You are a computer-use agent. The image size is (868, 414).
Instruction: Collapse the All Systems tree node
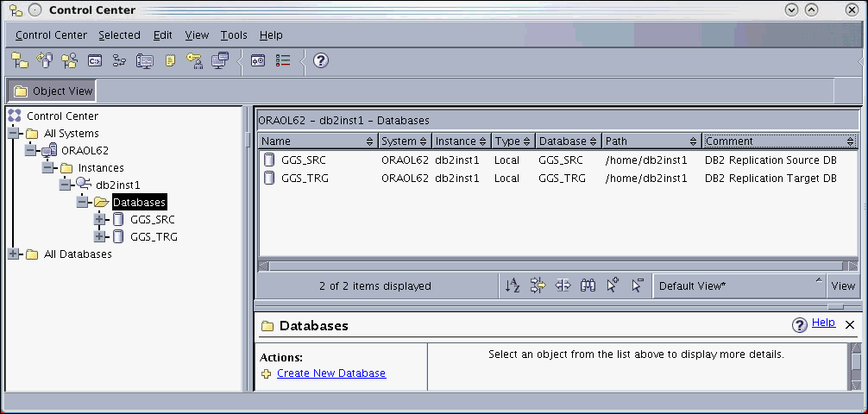[x=15, y=134]
